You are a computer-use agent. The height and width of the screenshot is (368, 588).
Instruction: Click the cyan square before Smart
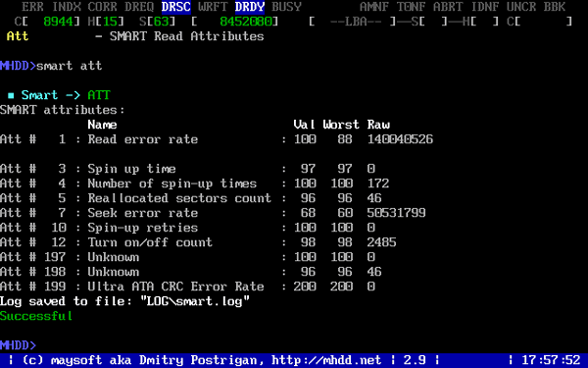pyautogui.click(x=11, y=96)
